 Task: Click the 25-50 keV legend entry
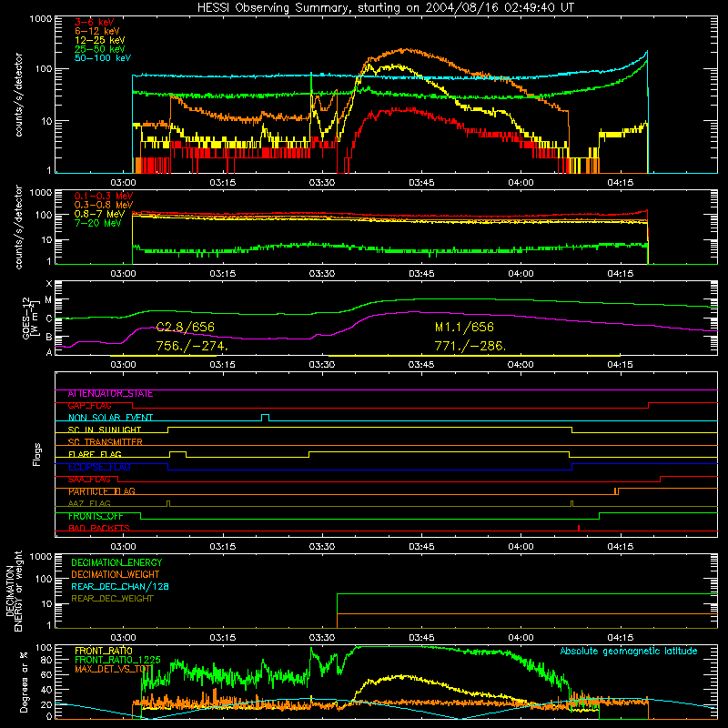click(x=100, y=49)
